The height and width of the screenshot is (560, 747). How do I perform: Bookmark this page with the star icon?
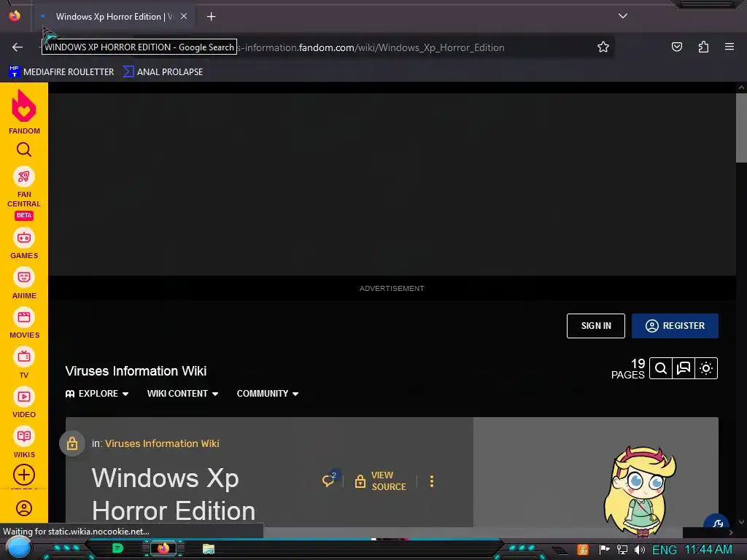tap(603, 47)
